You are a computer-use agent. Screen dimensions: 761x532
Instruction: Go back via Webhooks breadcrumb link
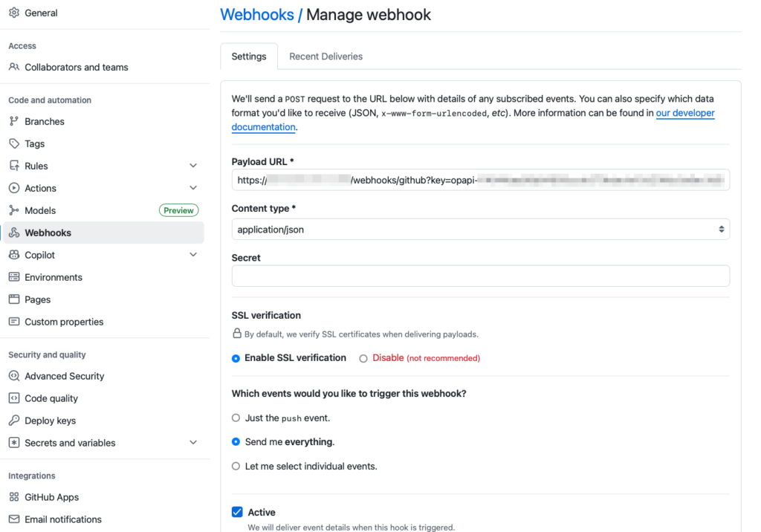(x=257, y=15)
